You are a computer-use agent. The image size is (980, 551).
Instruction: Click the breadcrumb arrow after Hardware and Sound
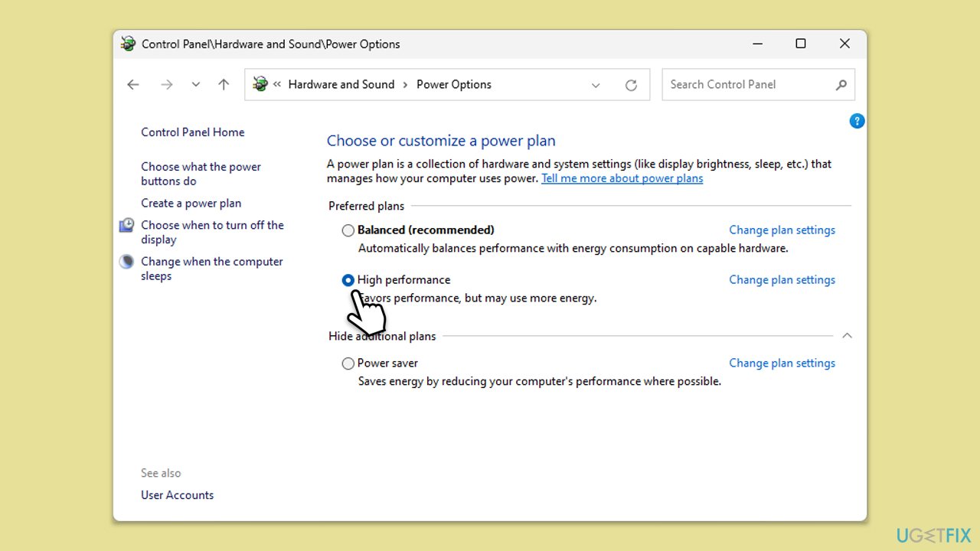406,85
